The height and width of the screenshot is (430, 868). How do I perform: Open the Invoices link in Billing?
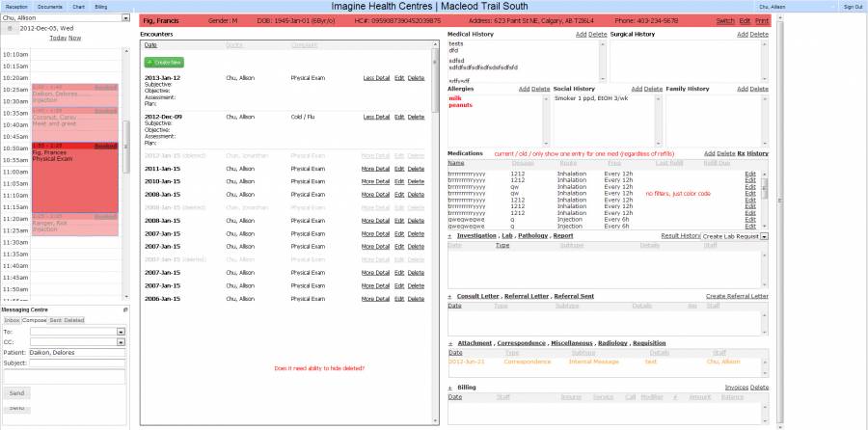737,388
